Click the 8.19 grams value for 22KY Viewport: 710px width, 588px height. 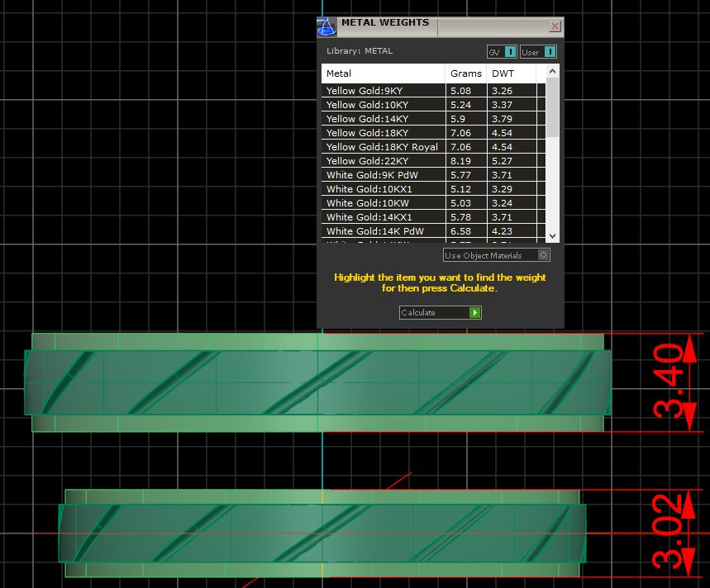pos(461,161)
